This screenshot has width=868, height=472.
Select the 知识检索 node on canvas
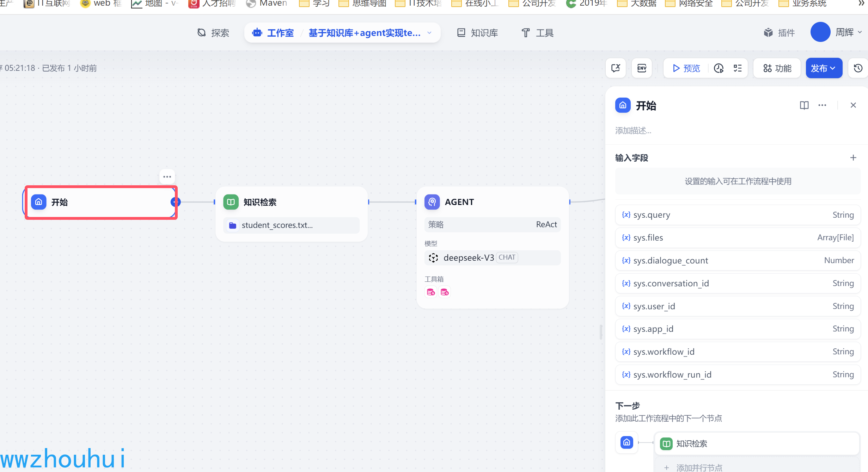tap(291, 202)
